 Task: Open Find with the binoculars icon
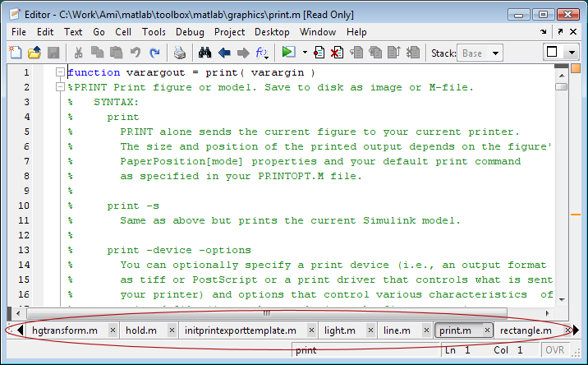205,53
